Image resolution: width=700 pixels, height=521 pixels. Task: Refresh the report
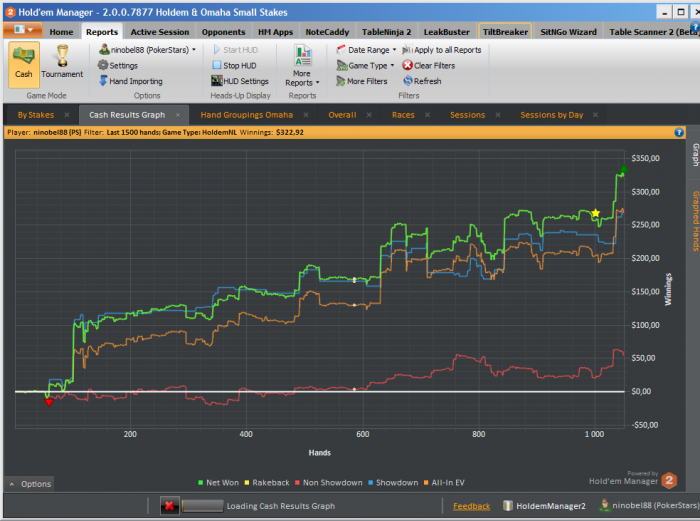pyautogui.click(x=422, y=81)
